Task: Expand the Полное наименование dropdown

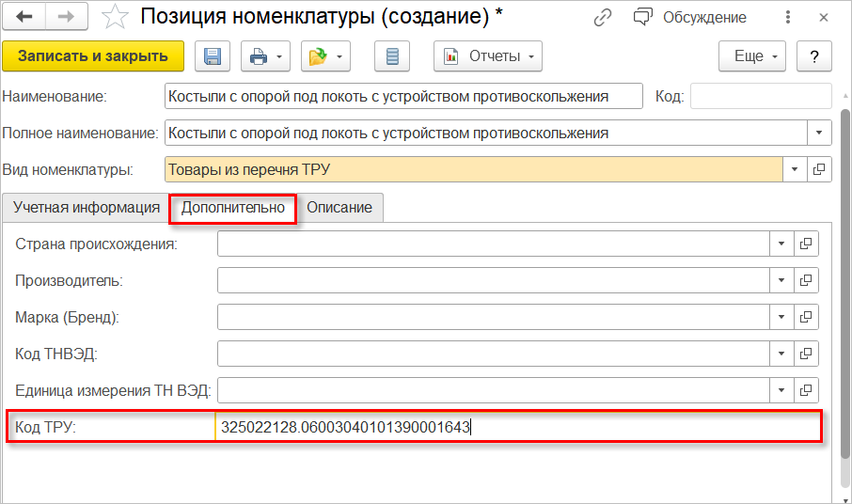Action: 818,133
